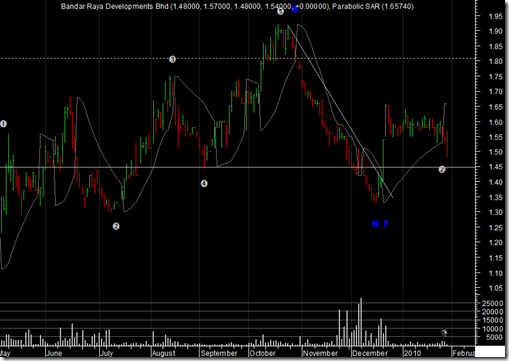Click the 1.15 price axis label
The image size is (509, 361).
pyautogui.click(x=496, y=258)
